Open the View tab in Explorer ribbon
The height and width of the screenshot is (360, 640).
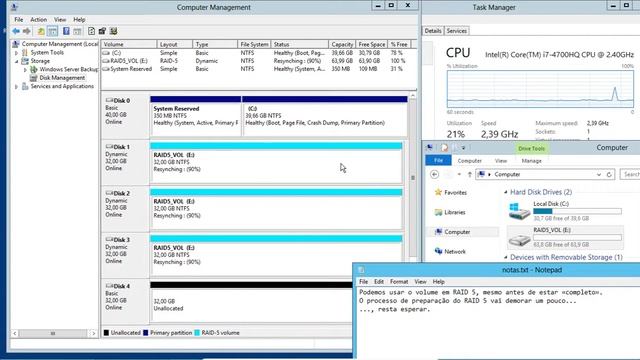(x=501, y=161)
